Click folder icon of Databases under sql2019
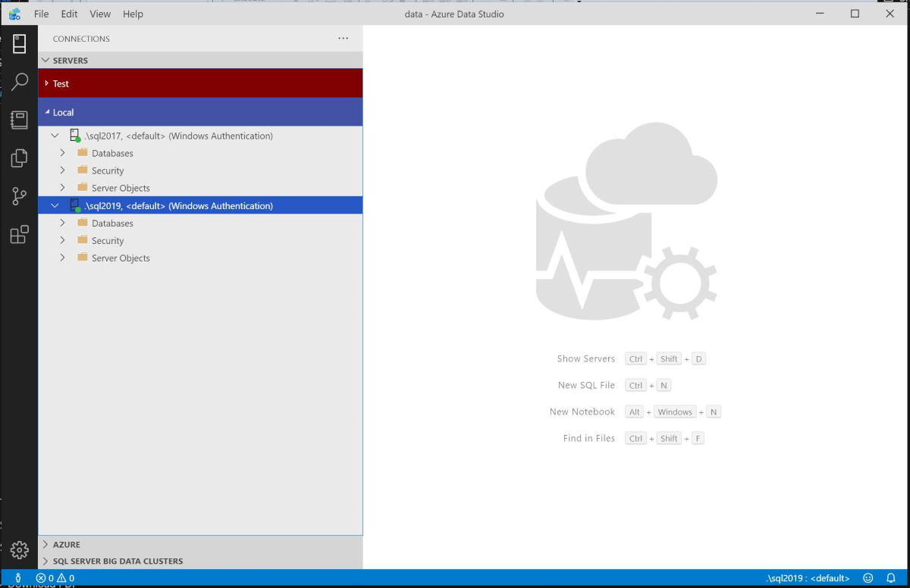 point(83,224)
